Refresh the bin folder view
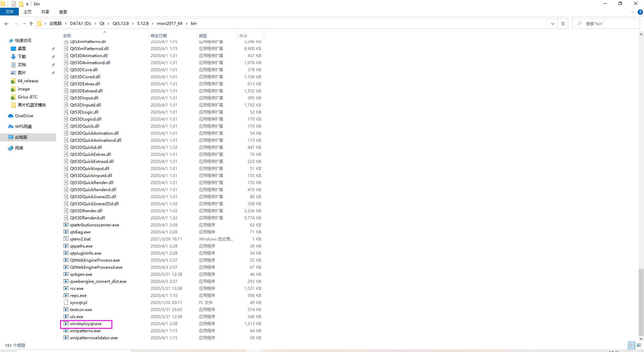Viewport: 644px width, 352px height. click(563, 24)
